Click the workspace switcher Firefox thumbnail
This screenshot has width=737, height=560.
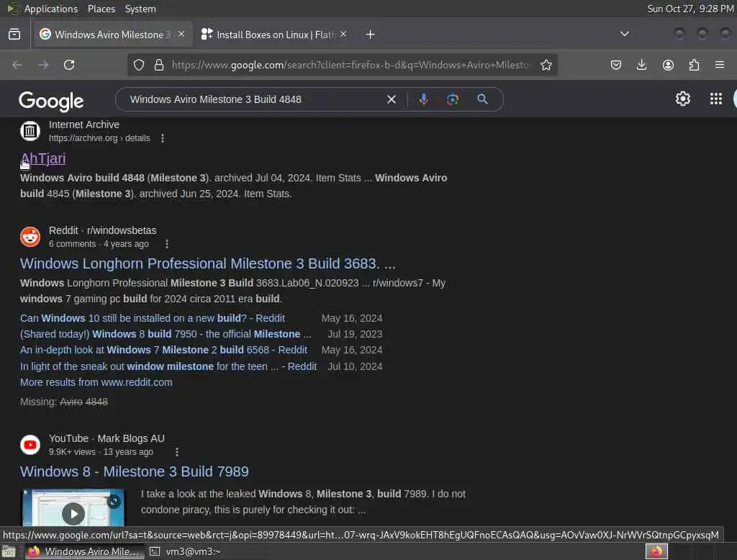pos(656,551)
